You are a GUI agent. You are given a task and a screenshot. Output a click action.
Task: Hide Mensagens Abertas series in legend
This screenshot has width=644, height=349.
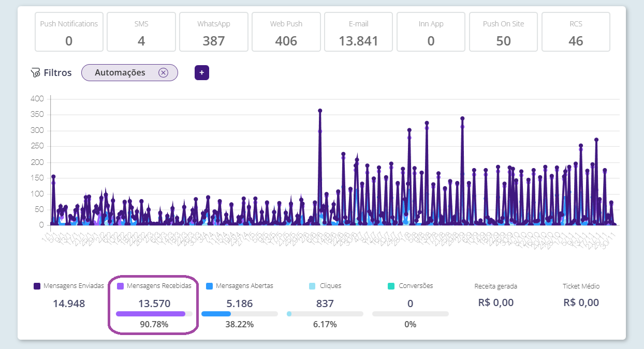click(x=209, y=286)
